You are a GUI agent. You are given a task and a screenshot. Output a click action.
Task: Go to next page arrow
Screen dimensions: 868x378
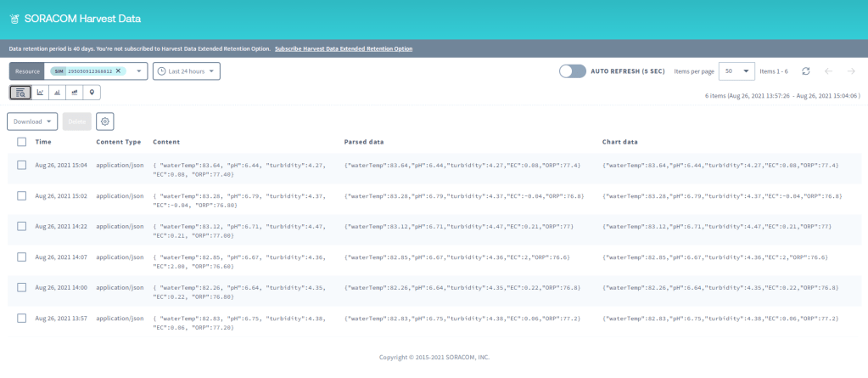click(x=851, y=71)
